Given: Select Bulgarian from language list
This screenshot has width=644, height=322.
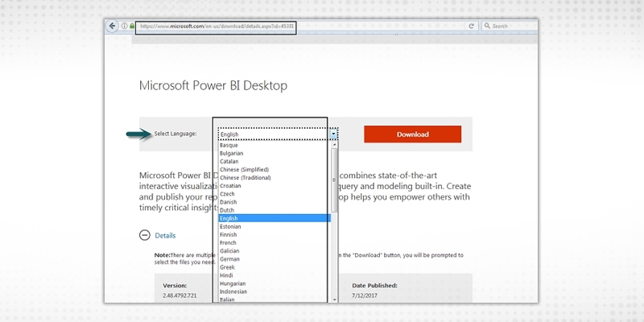Looking at the screenshot, I should [275, 153].
